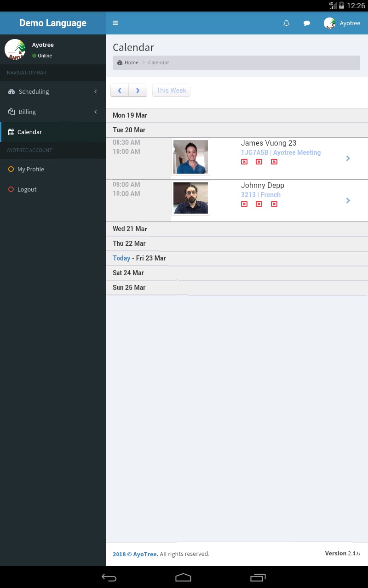The height and width of the screenshot is (588, 368).
Task: Select the Wed 21 Mar day row
Action: coord(237,229)
